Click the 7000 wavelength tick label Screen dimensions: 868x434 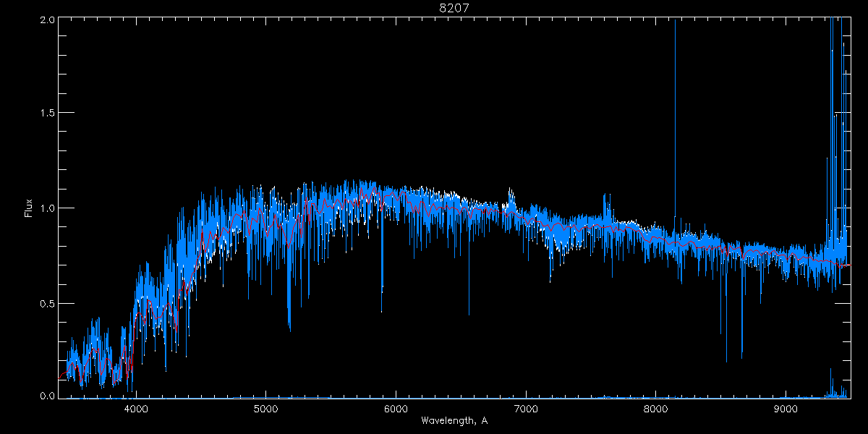[526, 409]
